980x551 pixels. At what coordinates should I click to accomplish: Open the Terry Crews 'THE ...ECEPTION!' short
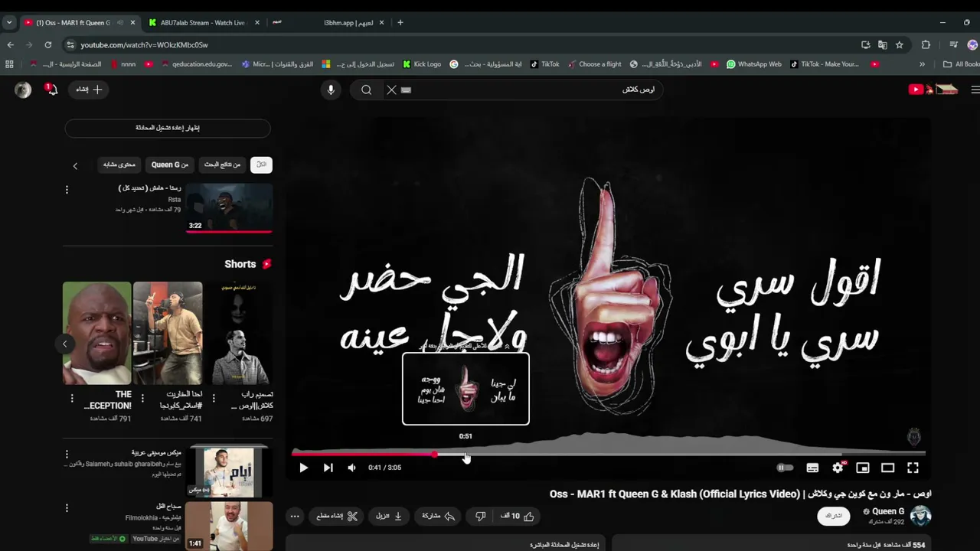(97, 333)
